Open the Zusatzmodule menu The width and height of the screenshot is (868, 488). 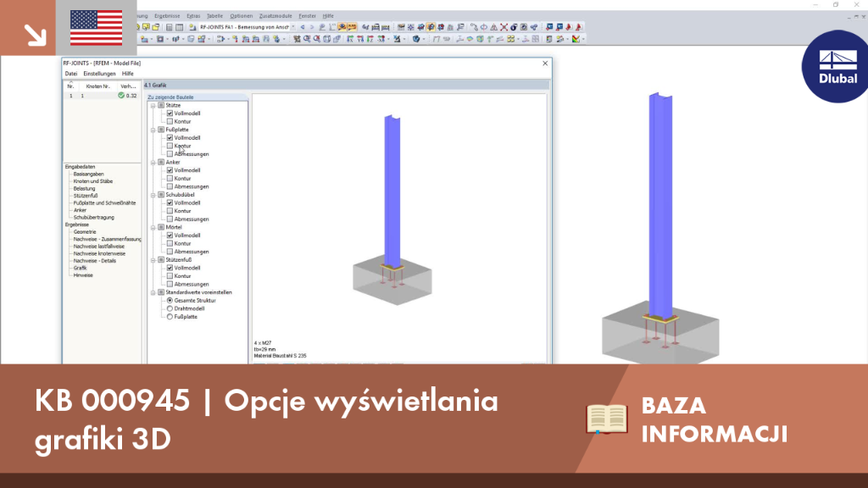tap(275, 16)
